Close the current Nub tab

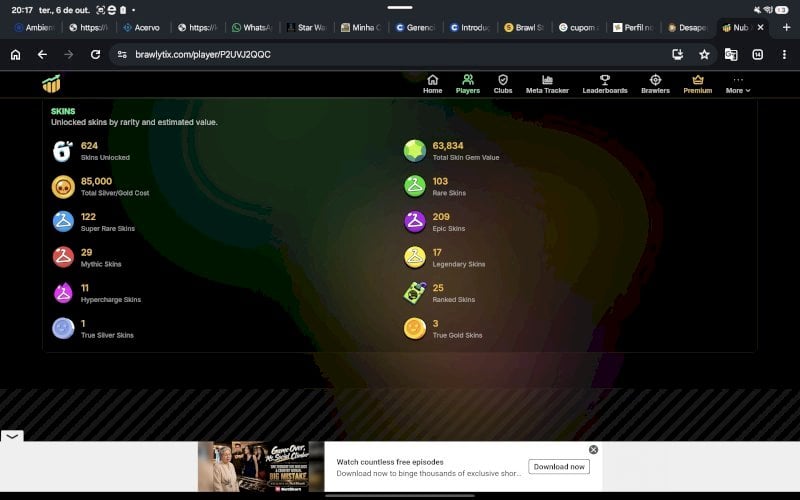click(760, 28)
